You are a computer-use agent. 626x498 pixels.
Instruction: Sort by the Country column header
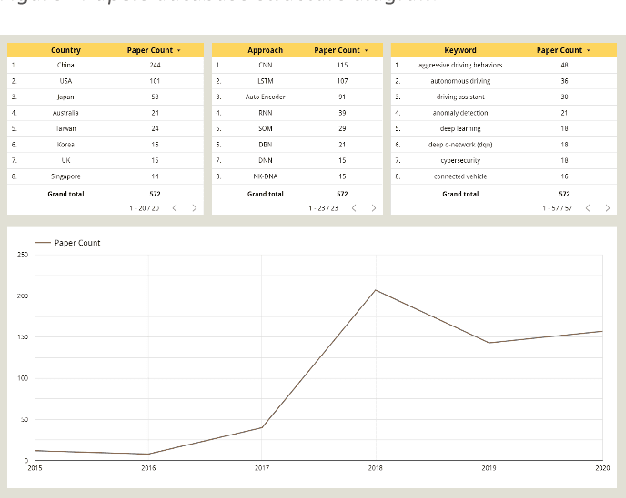pos(66,50)
